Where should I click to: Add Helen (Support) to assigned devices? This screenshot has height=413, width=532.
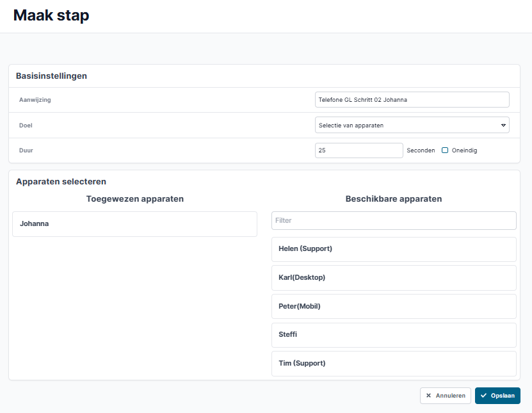tap(394, 249)
